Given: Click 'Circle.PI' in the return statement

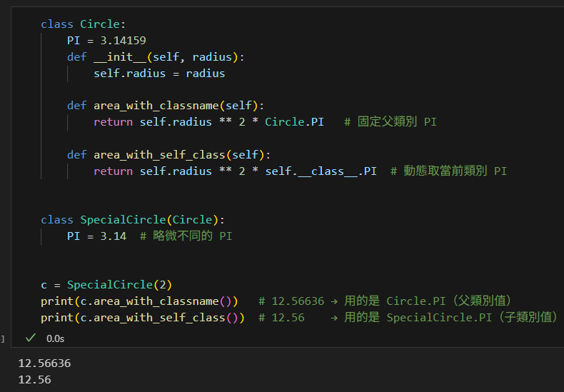Looking at the screenshot, I should click(x=294, y=122).
